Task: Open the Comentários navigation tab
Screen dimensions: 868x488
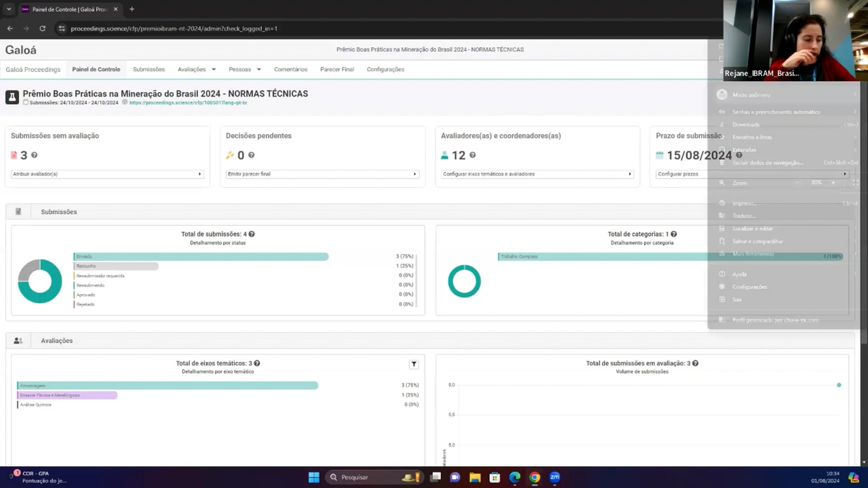Action: click(291, 70)
